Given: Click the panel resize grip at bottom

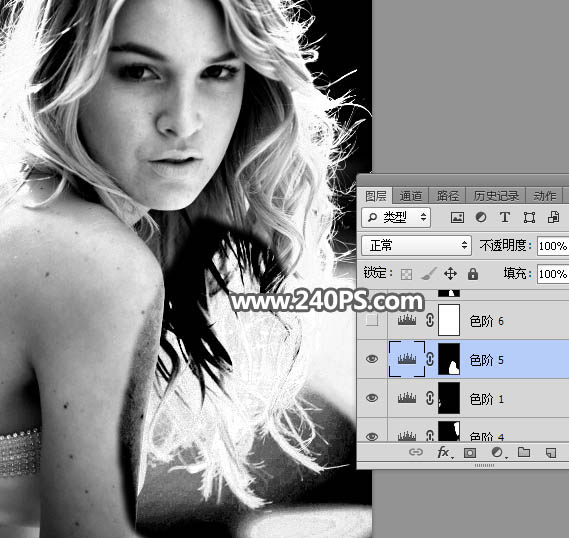Looking at the screenshot, I should click(484, 465).
